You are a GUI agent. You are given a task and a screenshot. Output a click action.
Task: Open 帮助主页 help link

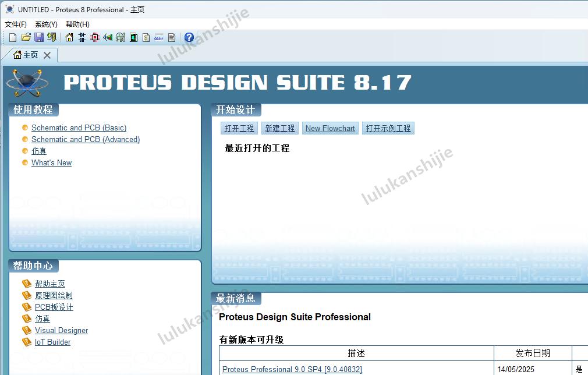click(x=50, y=284)
